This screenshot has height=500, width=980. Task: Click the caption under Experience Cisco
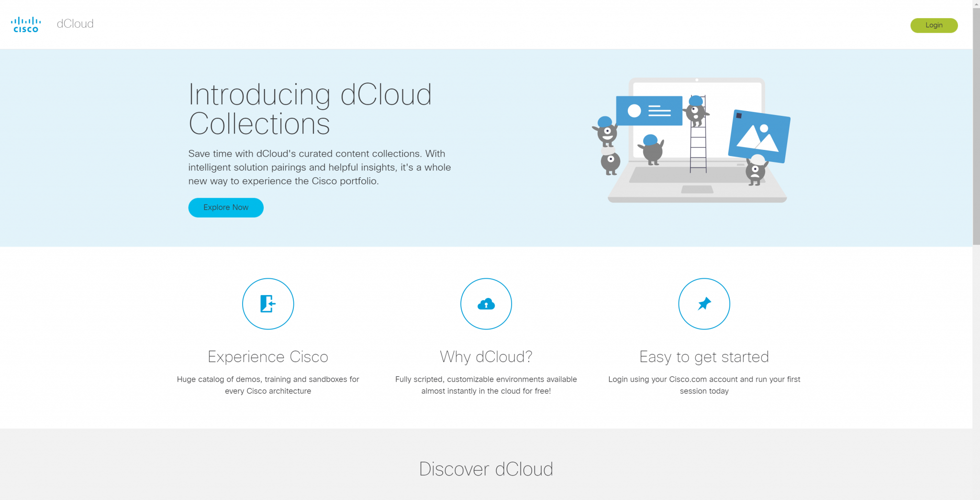pos(268,385)
